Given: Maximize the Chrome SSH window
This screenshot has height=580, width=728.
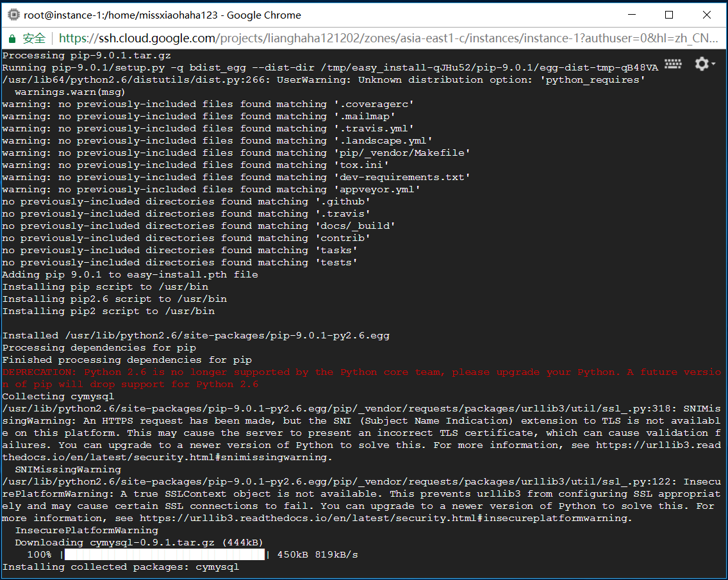Looking at the screenshot, I should (x=669, y=15).
